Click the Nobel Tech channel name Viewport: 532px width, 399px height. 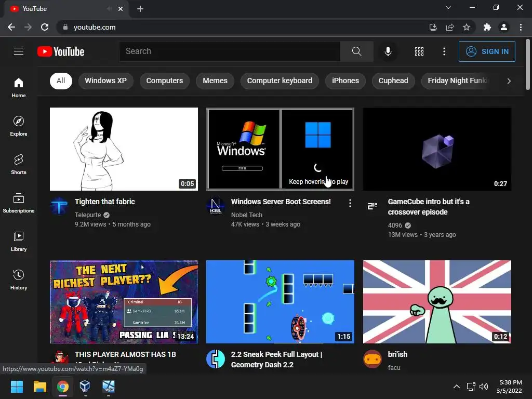[247, 215]
